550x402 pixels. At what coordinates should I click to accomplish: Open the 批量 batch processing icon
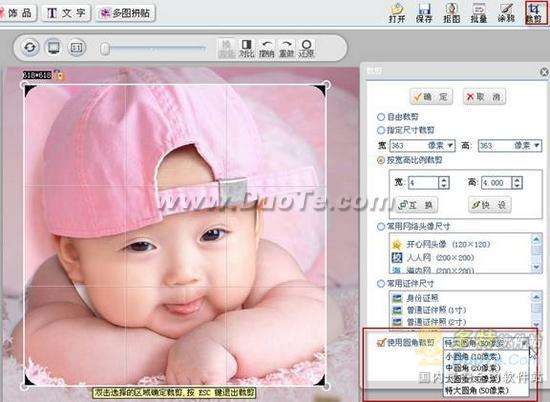point(479,13)
